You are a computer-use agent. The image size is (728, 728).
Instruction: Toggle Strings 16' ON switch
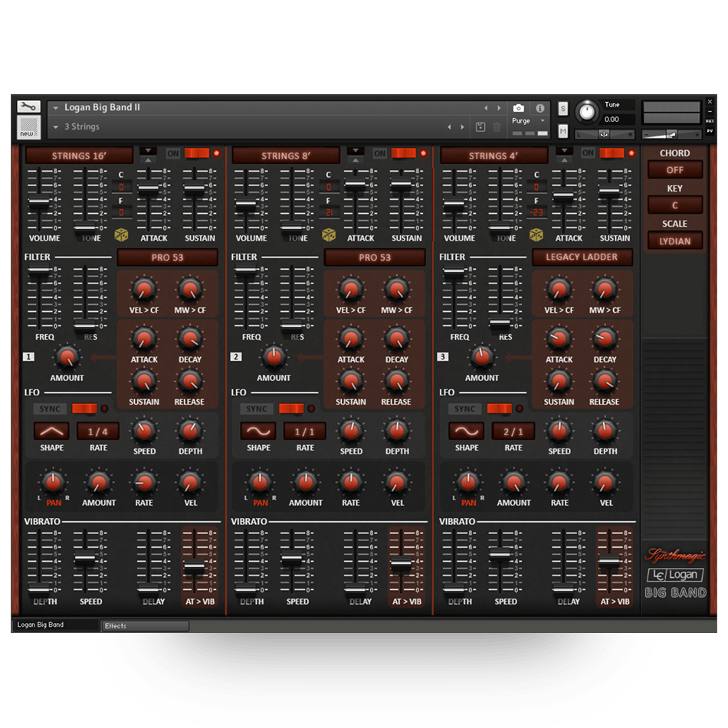pyautogui.click(x=197, y=153)
